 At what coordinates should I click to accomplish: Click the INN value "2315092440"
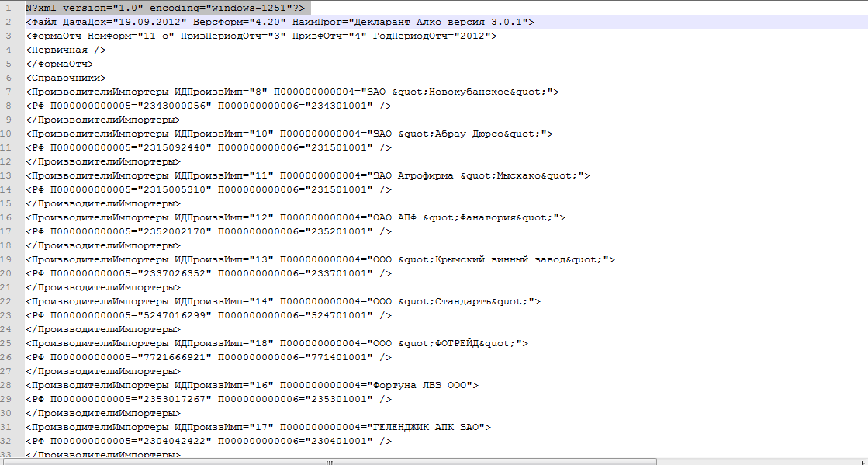click(175, 148)
